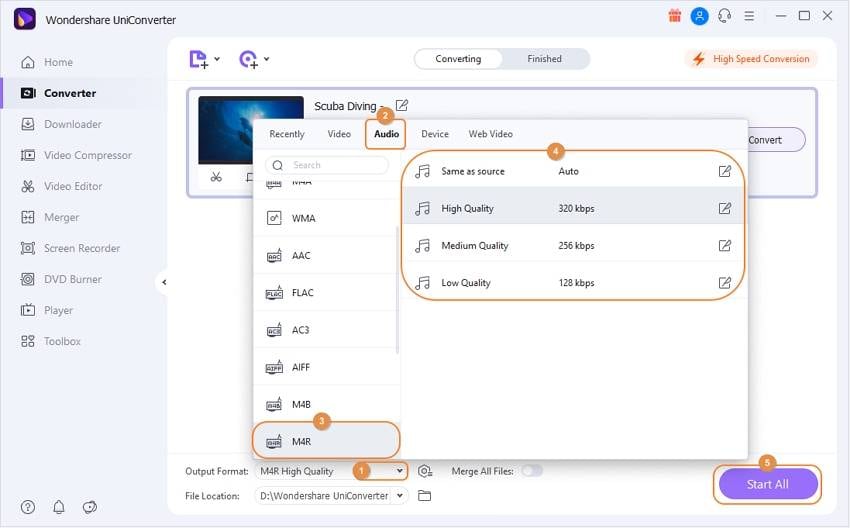Select Low Quality 128 kbps preset
Screen dimensions: 850x528
coord(573,282)
